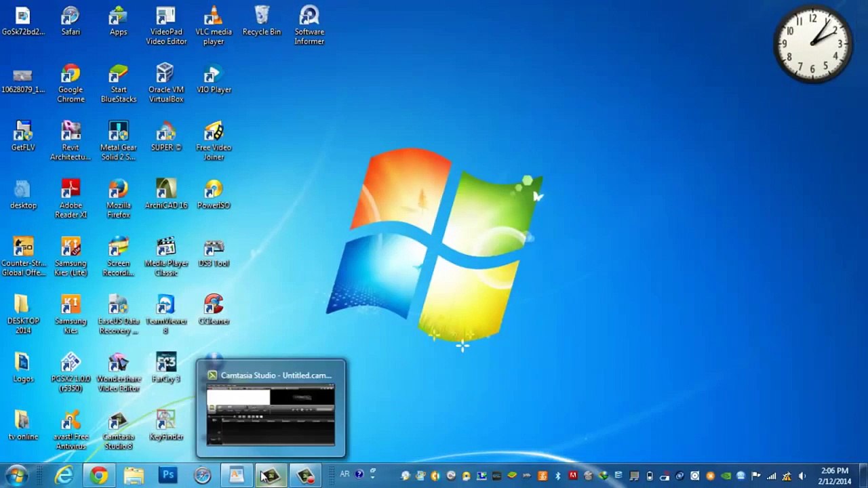
Task: Select GetFLV desktop icon
Action: [23, 136]
